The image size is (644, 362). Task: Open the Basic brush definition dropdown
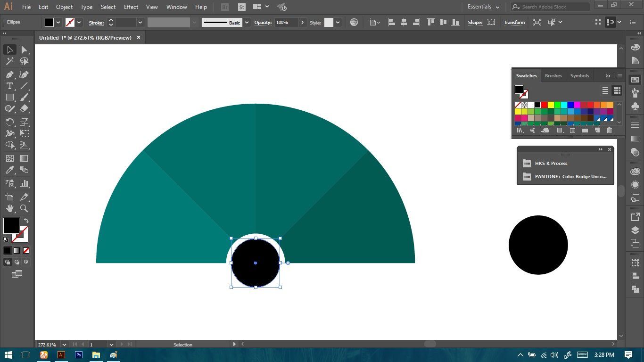(x=247, y=22)
